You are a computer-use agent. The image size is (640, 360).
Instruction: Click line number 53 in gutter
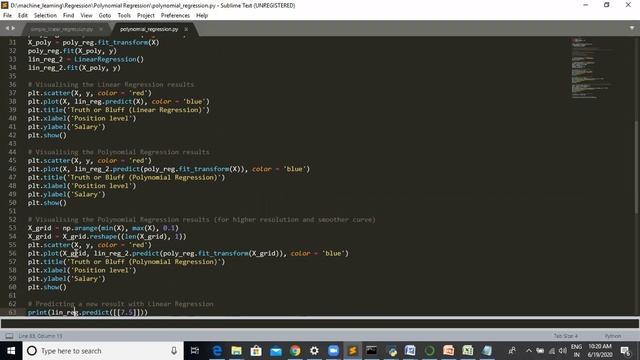tap(13, 228)
